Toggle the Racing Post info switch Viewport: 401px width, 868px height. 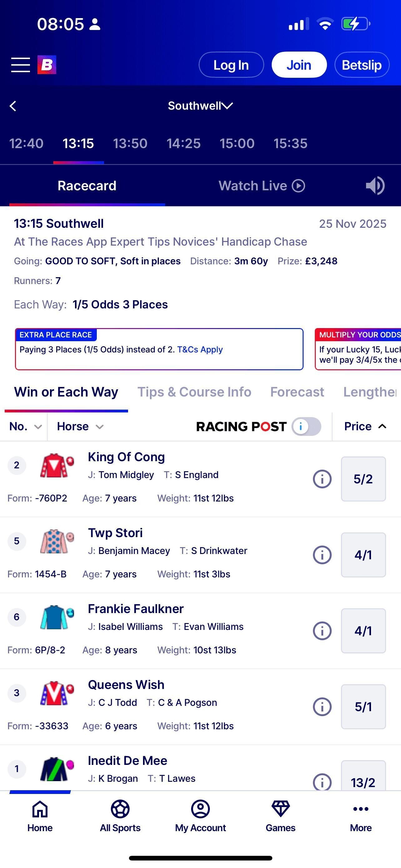click(x=306, y=427)
